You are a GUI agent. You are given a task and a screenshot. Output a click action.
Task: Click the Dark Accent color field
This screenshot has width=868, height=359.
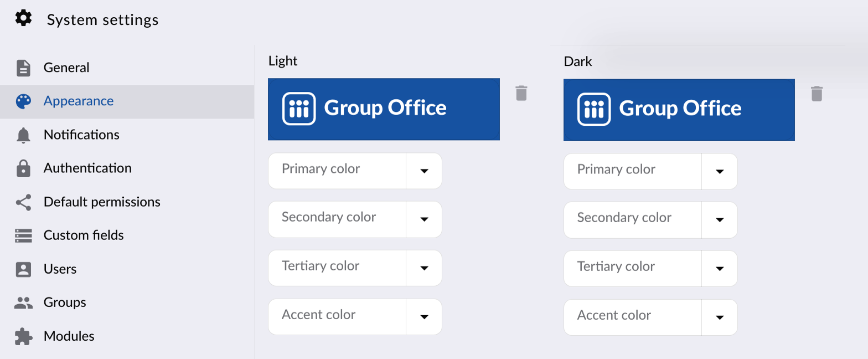pyautogui.click(x=633, y=317)
